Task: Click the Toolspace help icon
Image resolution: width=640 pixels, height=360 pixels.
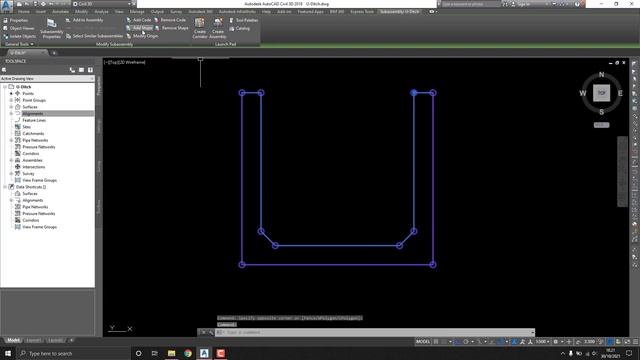Action: click(90, 70)
